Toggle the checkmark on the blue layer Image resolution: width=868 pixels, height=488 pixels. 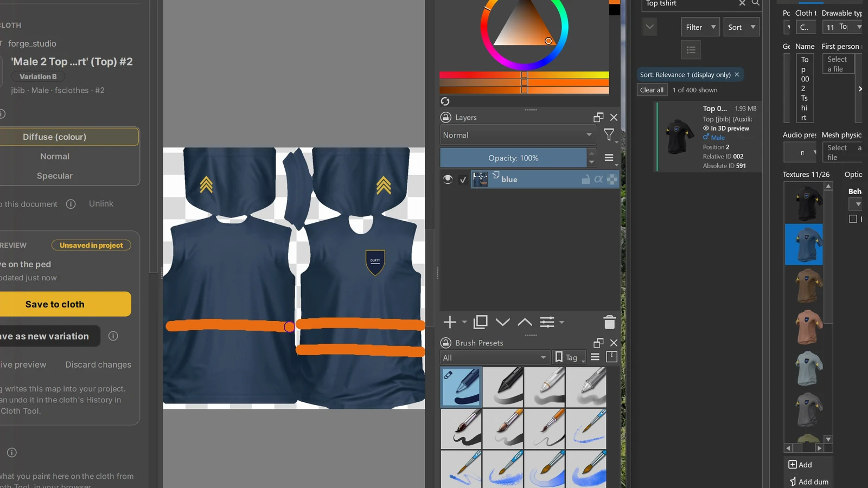click(463, 179)
